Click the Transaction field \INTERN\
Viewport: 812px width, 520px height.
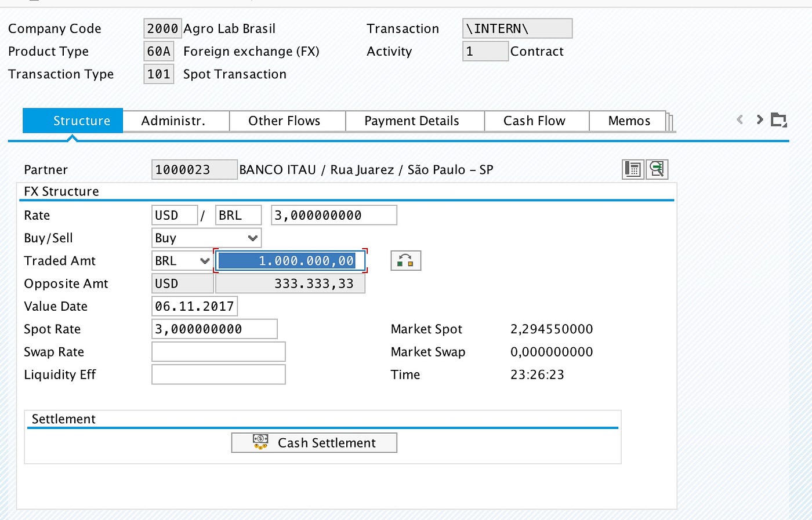[x=517, y=28]
